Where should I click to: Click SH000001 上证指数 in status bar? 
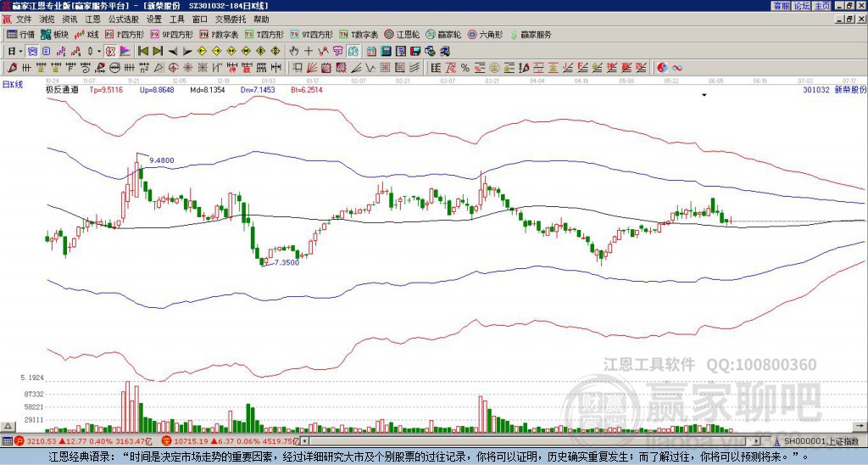821,441
